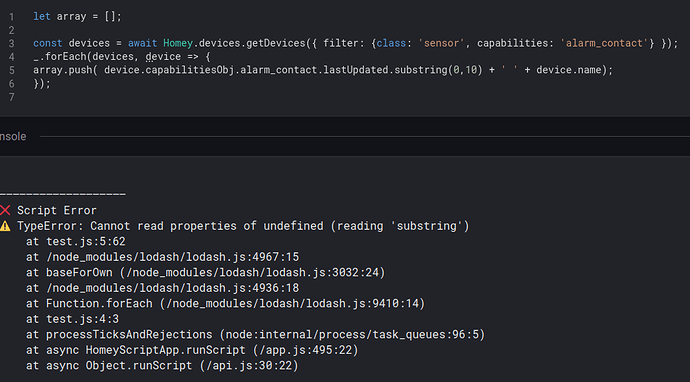This screenshot has width=690, height=382.
Task: Click the 'const' keyword on line 3
Action: click(48, 43)
